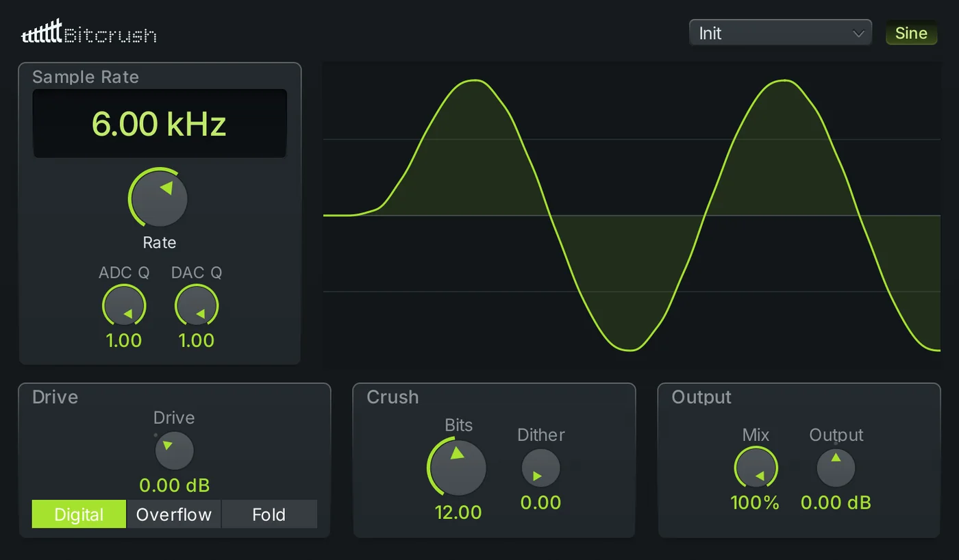Click the Mix knob

pos(756,469)
